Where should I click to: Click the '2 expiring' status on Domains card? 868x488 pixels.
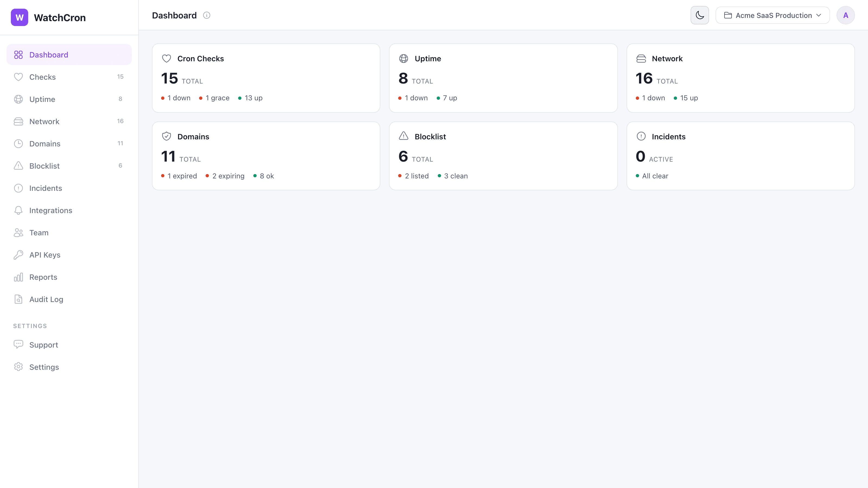click(225, 176)
